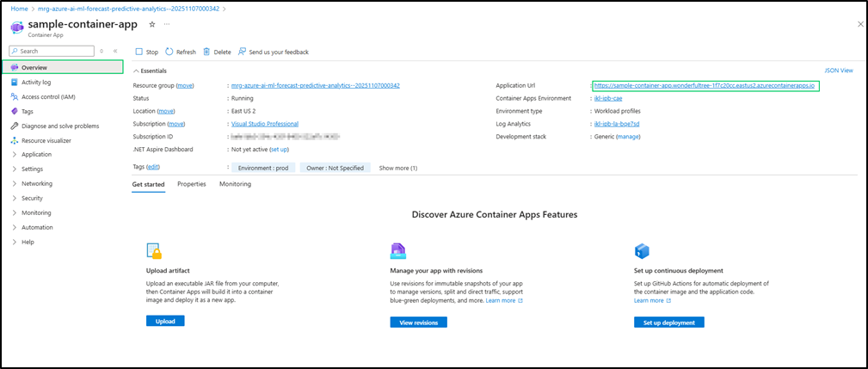Click the Refresh icon in toolbar
The width and height of the screenshot is (868, 369).
click(169, 52)
